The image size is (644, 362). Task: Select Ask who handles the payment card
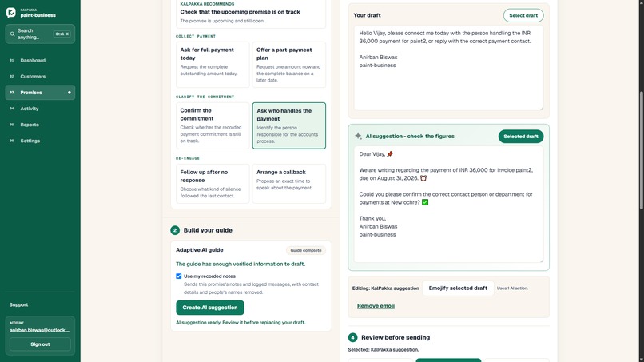[289, 125]
